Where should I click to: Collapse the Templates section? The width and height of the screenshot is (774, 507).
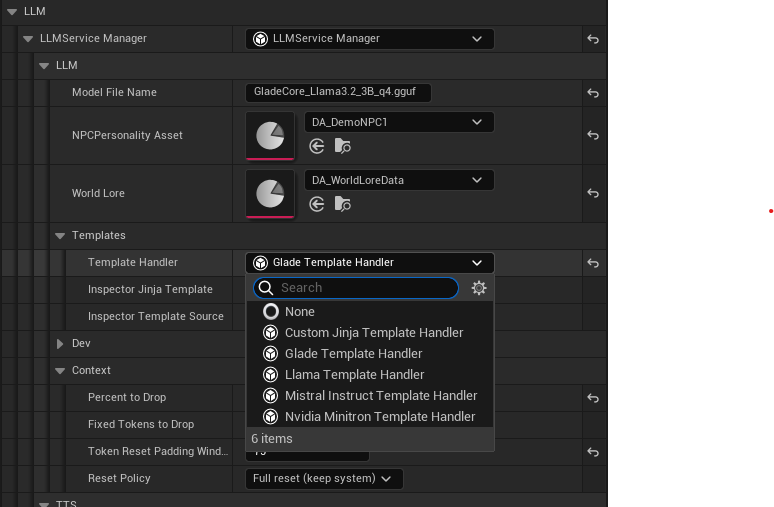tap(60, 235)
